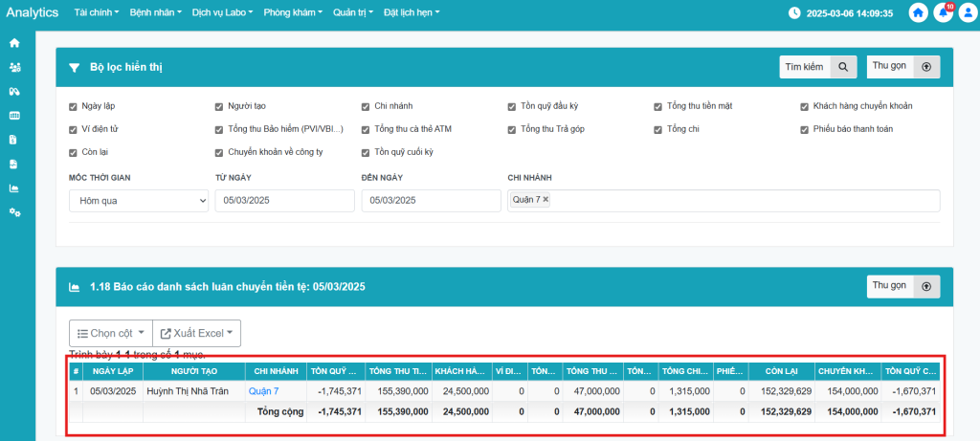Open the settings gears icon in sidebar

click(14, 211)
